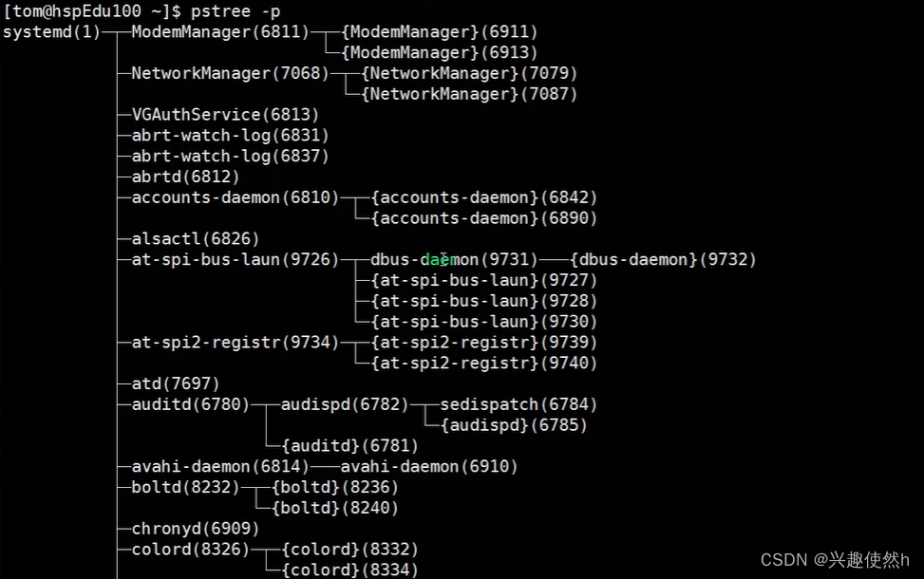Click the atd(7697) process
The height and width of the screenshot is (579, 924).
[176, 384]
